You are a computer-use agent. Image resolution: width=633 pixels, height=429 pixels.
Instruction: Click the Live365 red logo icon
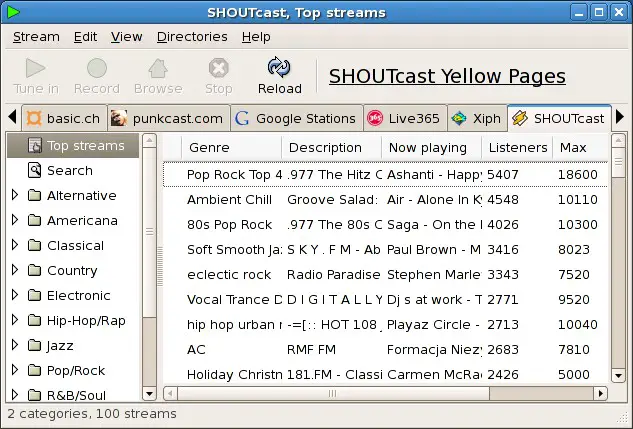(x=375, y=119)
